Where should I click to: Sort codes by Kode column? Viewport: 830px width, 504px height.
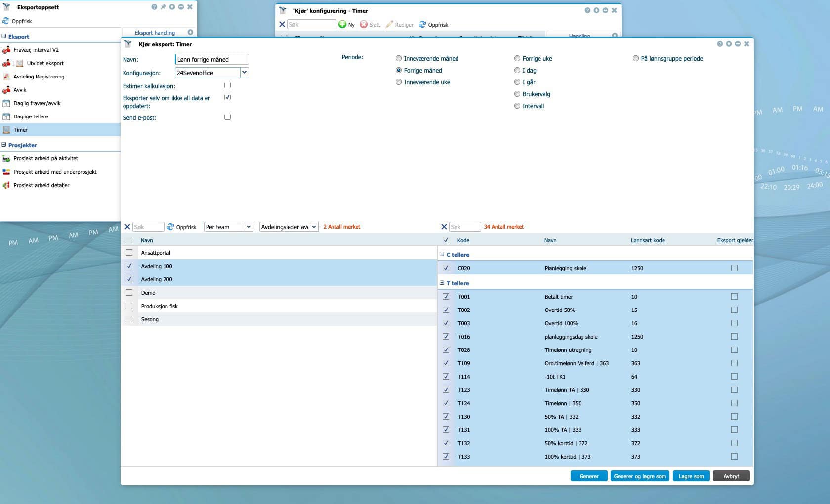(x=463, y=240)
